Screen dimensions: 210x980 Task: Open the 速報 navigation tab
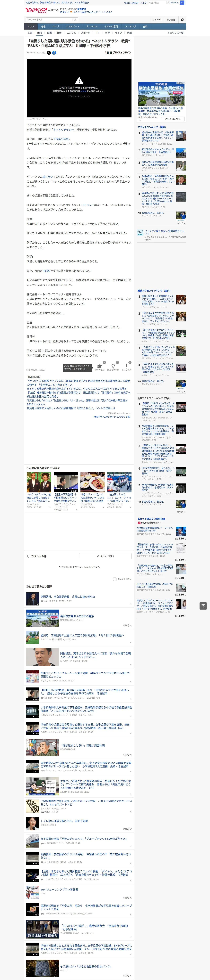coord(43,26)
